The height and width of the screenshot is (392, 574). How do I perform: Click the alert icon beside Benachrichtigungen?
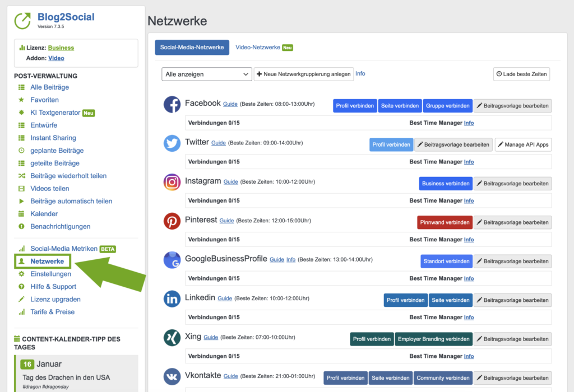pos(22,226)
